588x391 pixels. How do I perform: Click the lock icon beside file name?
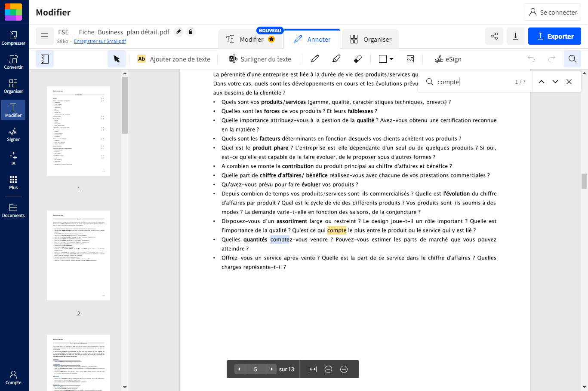click(x=191, y=32)
